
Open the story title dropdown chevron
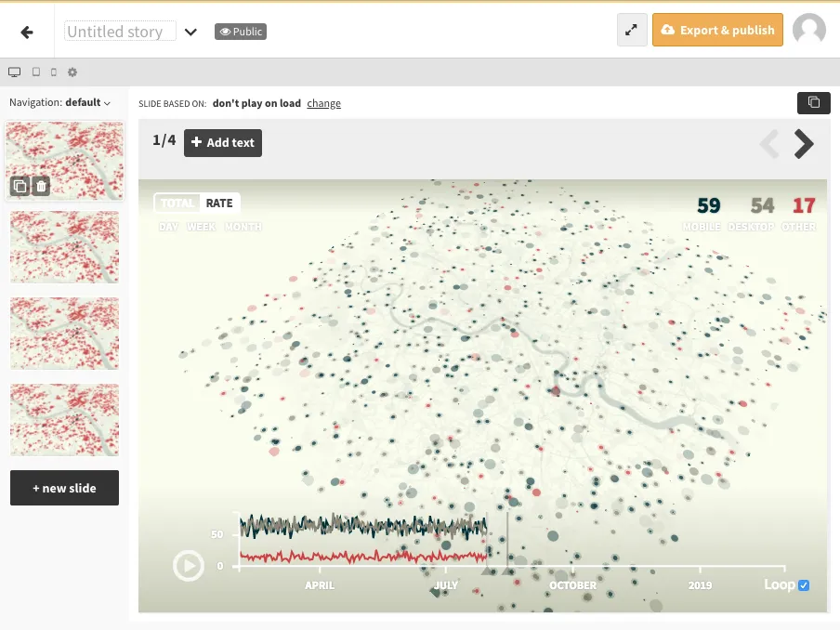pos(190,32)
